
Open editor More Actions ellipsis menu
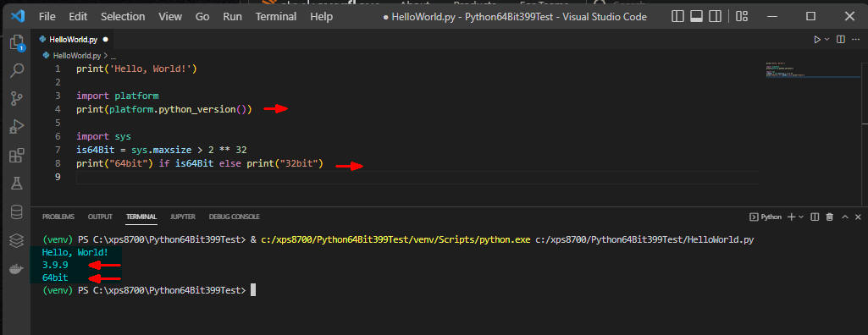[x=856, y=39]
